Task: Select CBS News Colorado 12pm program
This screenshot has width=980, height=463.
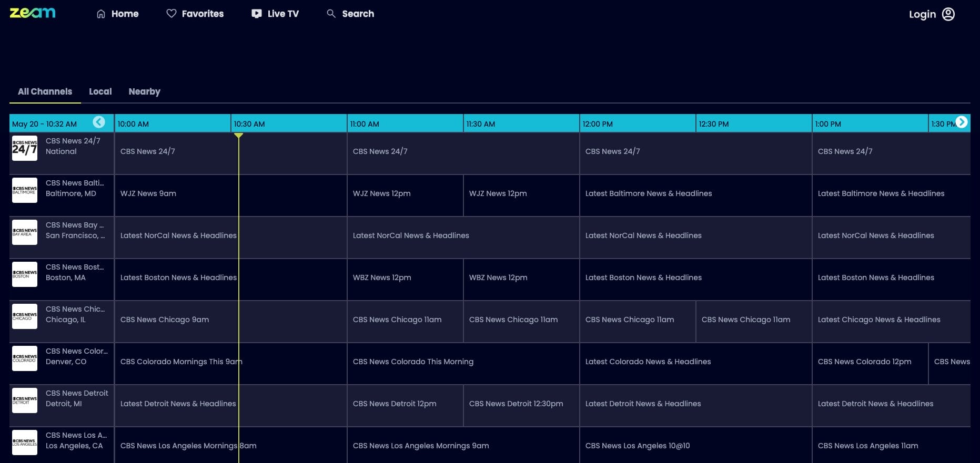Action: pos(870,364)
